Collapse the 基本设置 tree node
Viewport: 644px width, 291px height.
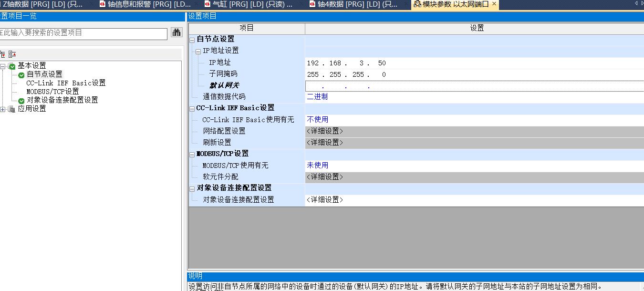pyautogui.click(x=3, y=66)
